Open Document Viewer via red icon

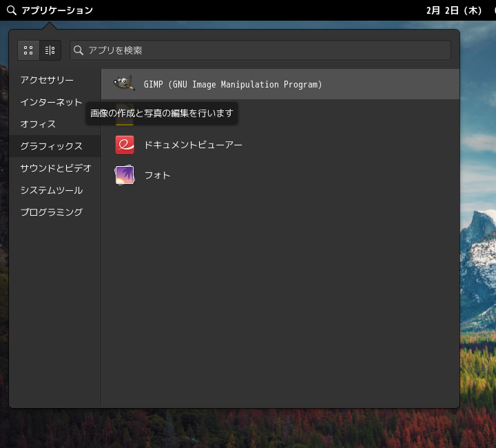click(125, 145)
